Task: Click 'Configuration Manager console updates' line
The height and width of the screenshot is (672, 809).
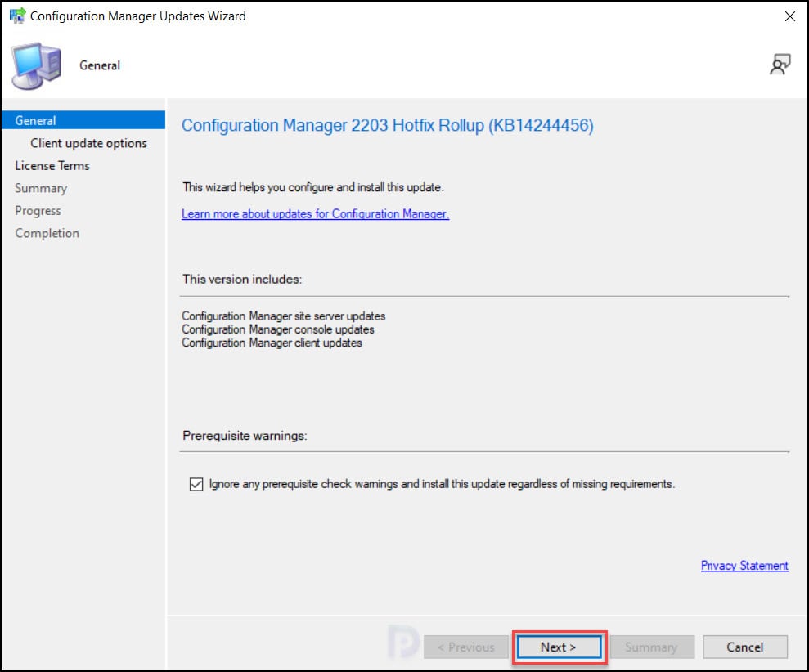Action: [x=277, y=329]
